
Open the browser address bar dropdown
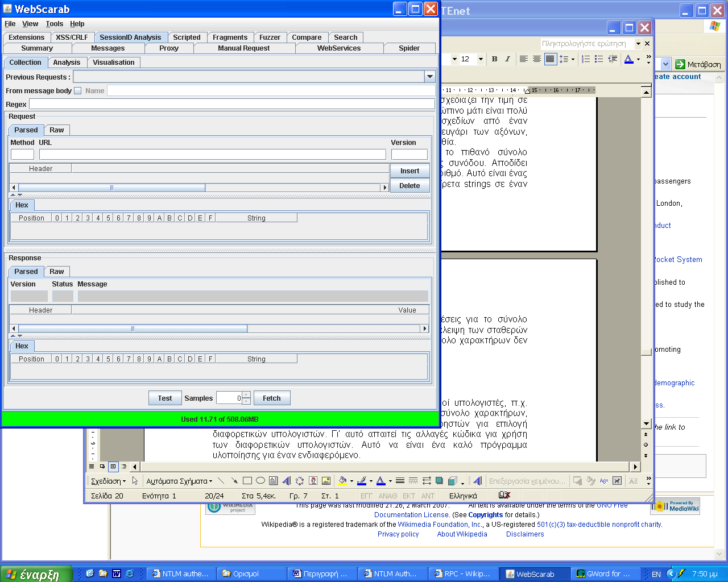click(665, 64)
